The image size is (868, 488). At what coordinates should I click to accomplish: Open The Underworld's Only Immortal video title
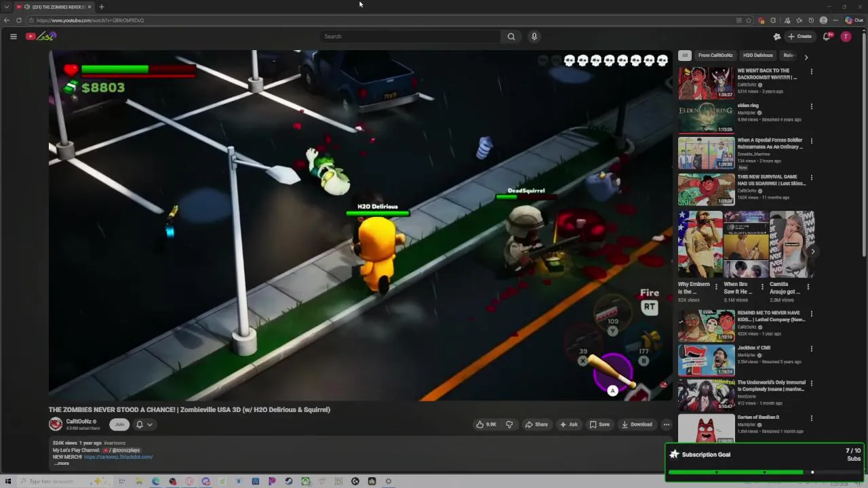(771, 386)
